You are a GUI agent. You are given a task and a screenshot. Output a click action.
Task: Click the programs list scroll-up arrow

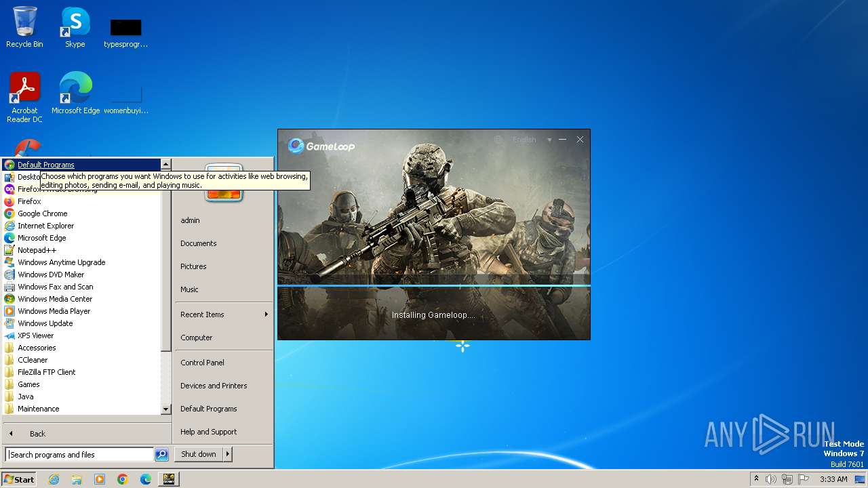tap(165, 165)
